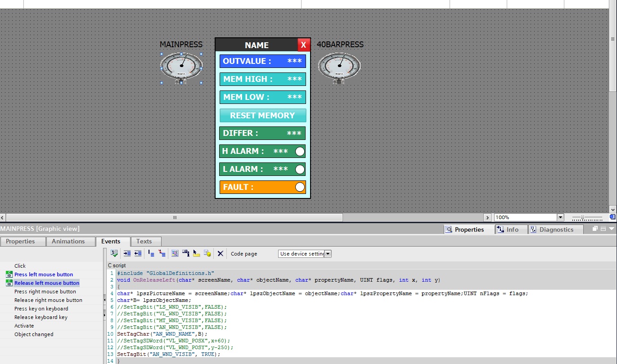617x364 pixels.
Task: Click the FAULT indicator circle
Action: 300,187
